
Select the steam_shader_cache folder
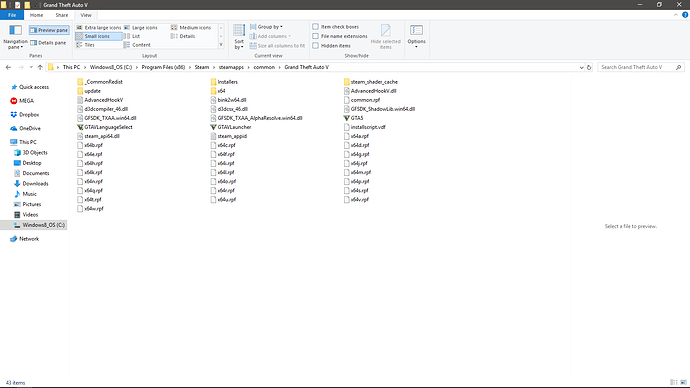[371, 82]
